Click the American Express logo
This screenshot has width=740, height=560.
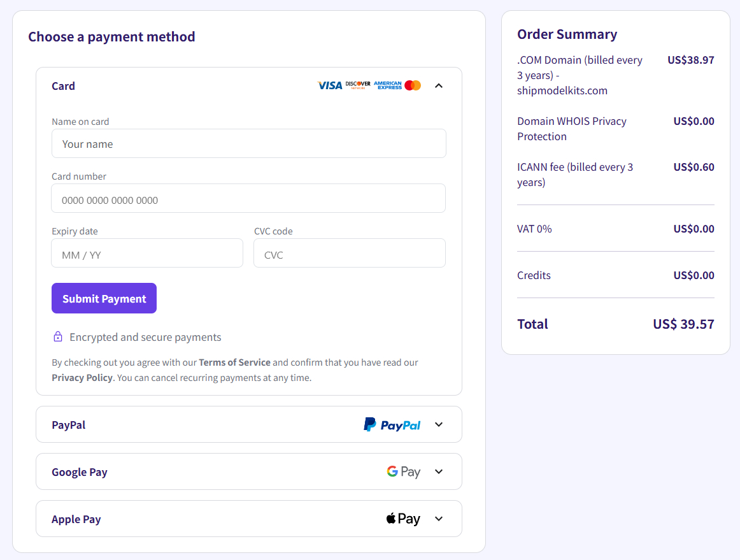[387, 85]
